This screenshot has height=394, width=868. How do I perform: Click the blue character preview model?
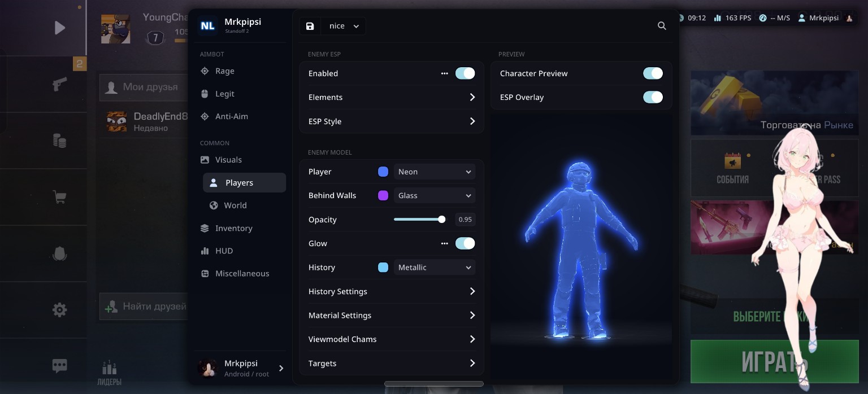tap(581, 251)
